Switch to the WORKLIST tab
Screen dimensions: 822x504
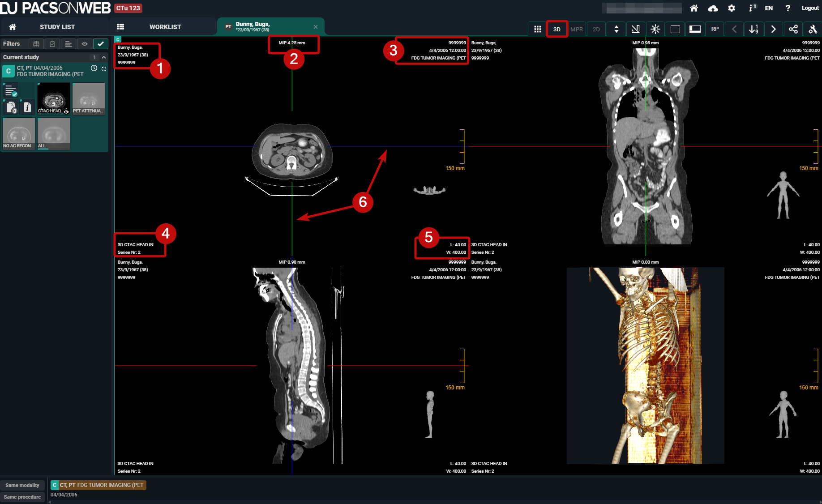coord(165,27)
